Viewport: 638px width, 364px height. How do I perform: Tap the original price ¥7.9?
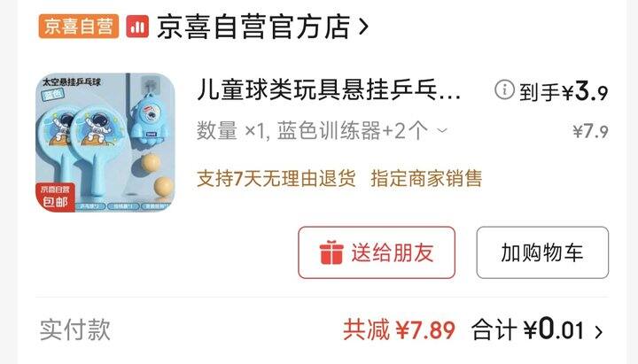pos(590,131)
